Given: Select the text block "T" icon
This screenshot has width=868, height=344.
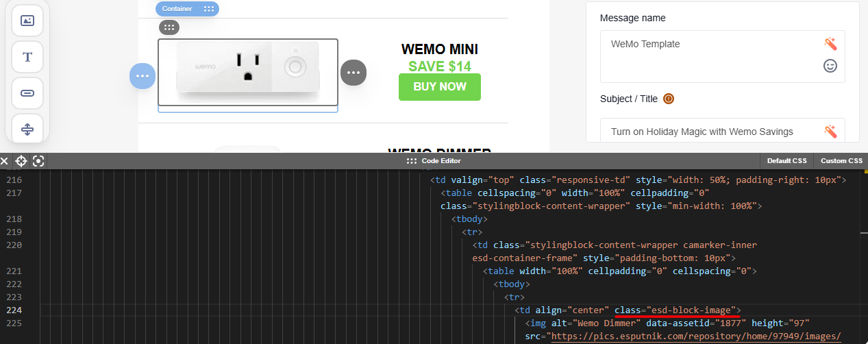Looking at the screenshot, I should [x=27, y=57].
